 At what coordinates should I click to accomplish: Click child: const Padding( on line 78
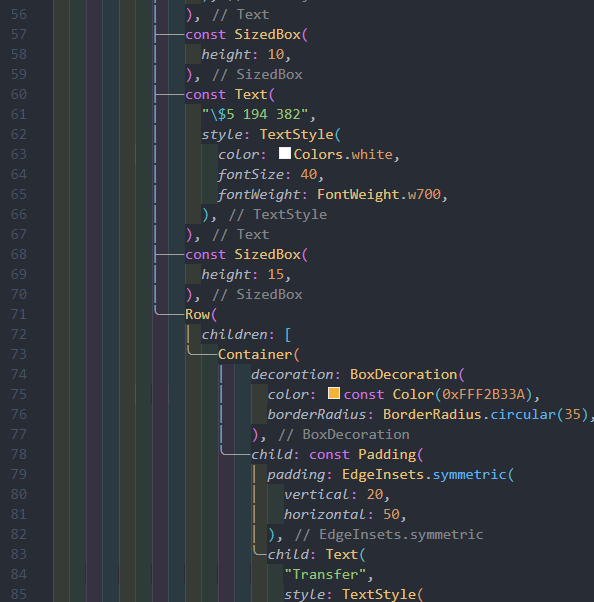[x=337, y=455]
